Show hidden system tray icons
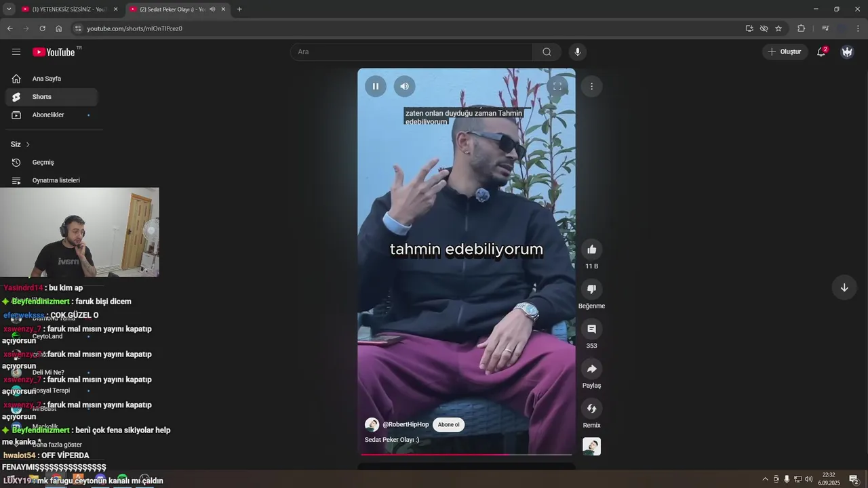868x488 pixels. [x=766, y=479]
